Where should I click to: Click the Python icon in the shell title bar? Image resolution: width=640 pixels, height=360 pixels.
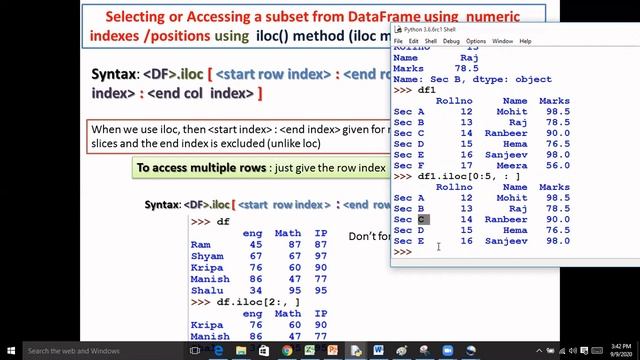point(398,29)
